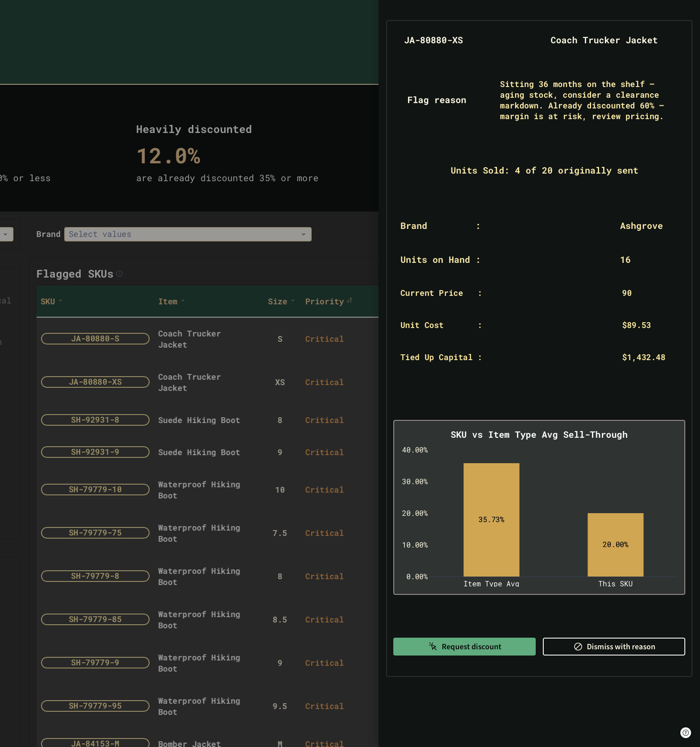Viewport: 700px width, 747px height.
Task: Click the Priority column header
Action: click(325, 302)
